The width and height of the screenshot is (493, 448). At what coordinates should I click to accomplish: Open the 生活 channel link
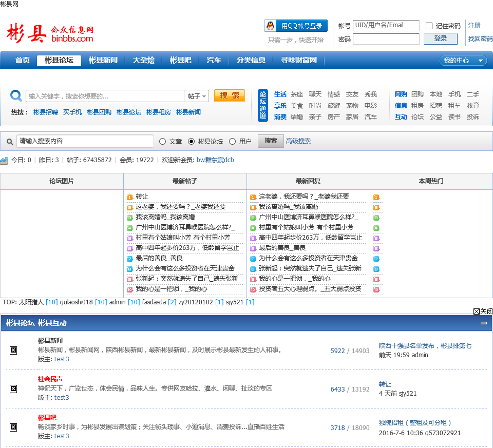[280, 94]
